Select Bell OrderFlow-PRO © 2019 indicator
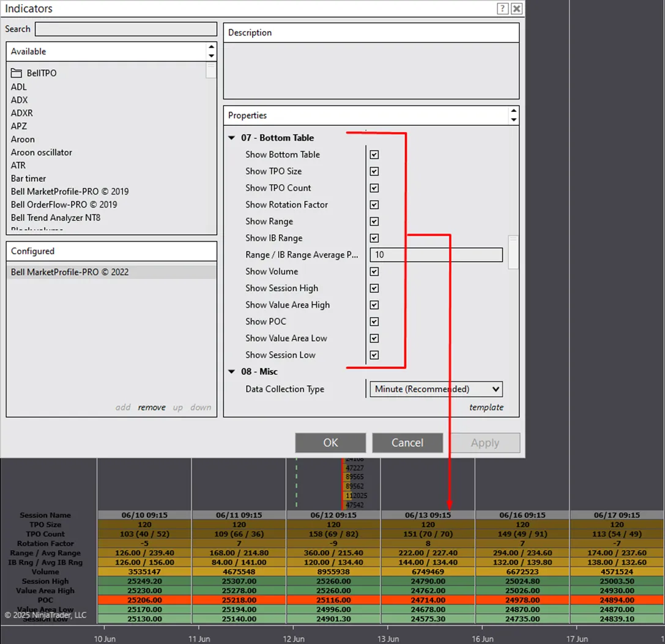 [64, 204]
